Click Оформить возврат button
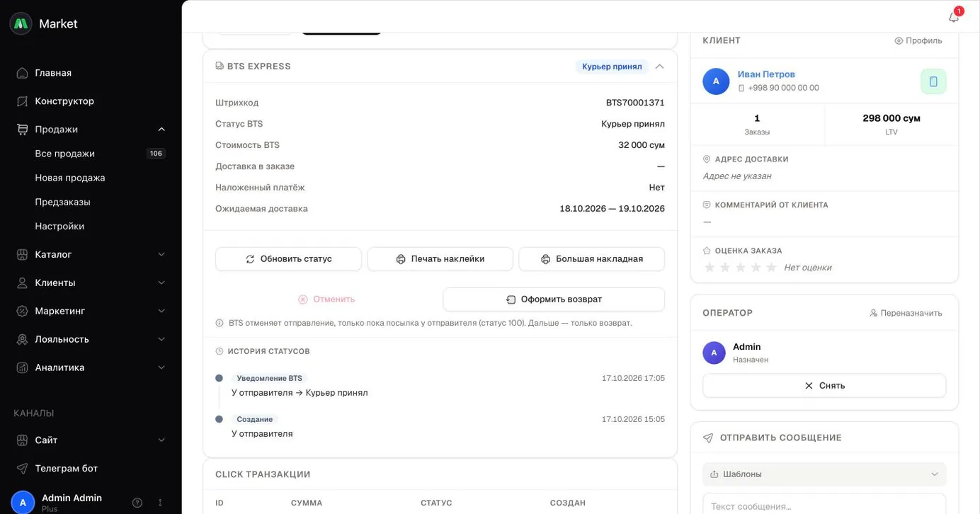Viewport: 980px width, 514px height. tap(554, 299)
